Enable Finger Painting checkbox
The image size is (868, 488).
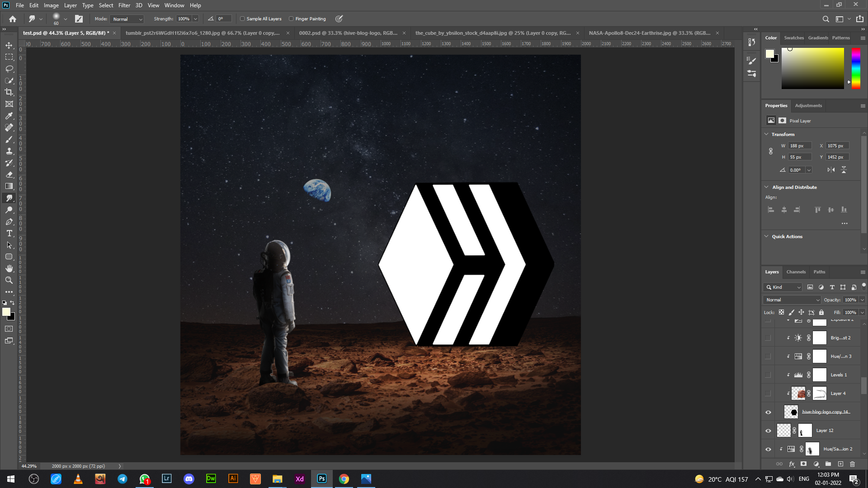(x=291, y=19)
